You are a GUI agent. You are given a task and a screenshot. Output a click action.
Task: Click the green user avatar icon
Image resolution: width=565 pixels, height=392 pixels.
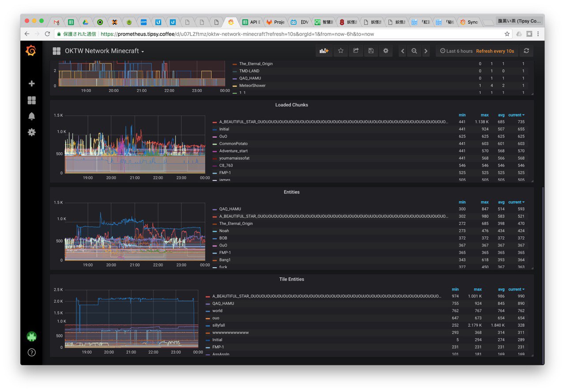(x=31, y=336)
